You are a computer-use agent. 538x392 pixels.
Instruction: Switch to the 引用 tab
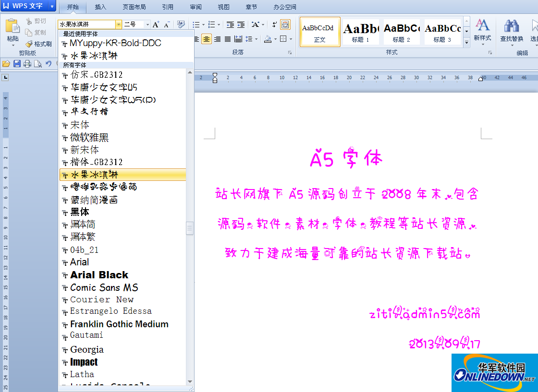coord(168,7)
